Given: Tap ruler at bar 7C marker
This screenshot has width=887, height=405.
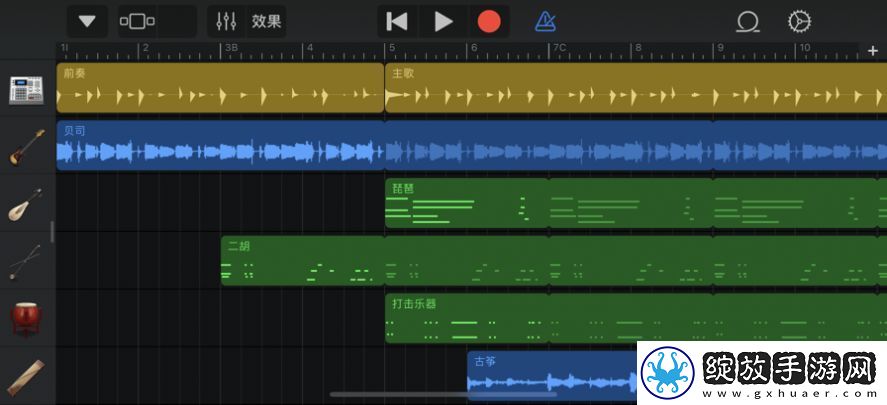Looking at the screenshot, I should 559,50.
